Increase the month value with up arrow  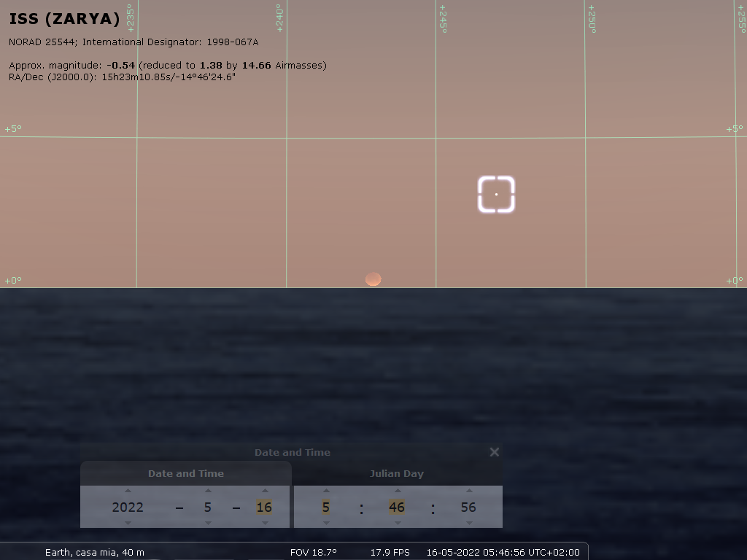pyautogui.click(x=208, y=491)
